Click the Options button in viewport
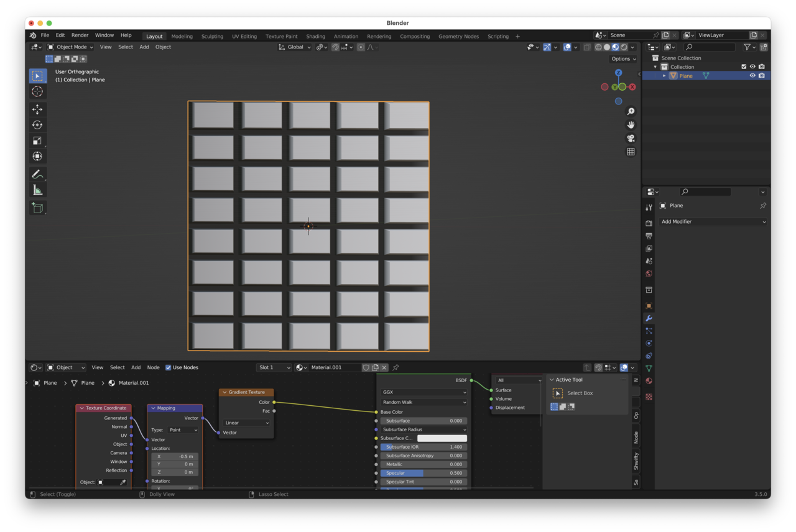Viewport: 796px width, 532px height. click(623, 59)
